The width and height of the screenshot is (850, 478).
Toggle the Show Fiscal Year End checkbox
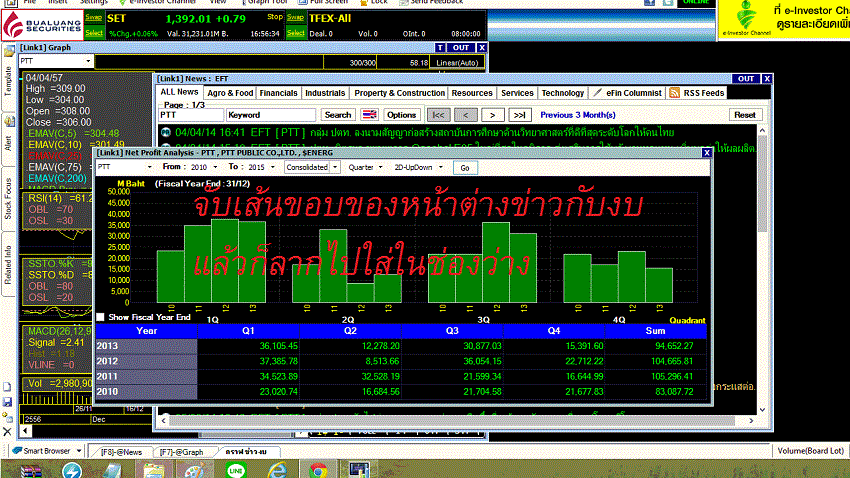[101, 317]
